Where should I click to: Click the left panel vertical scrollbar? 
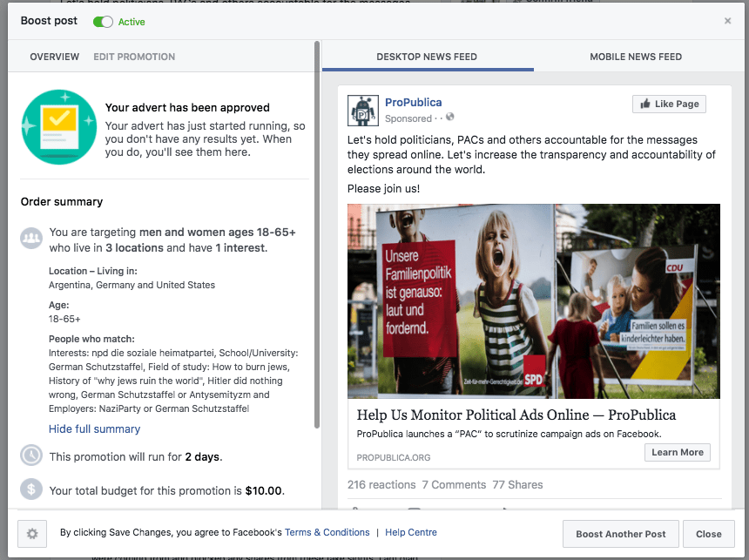[x=317, y=235]
